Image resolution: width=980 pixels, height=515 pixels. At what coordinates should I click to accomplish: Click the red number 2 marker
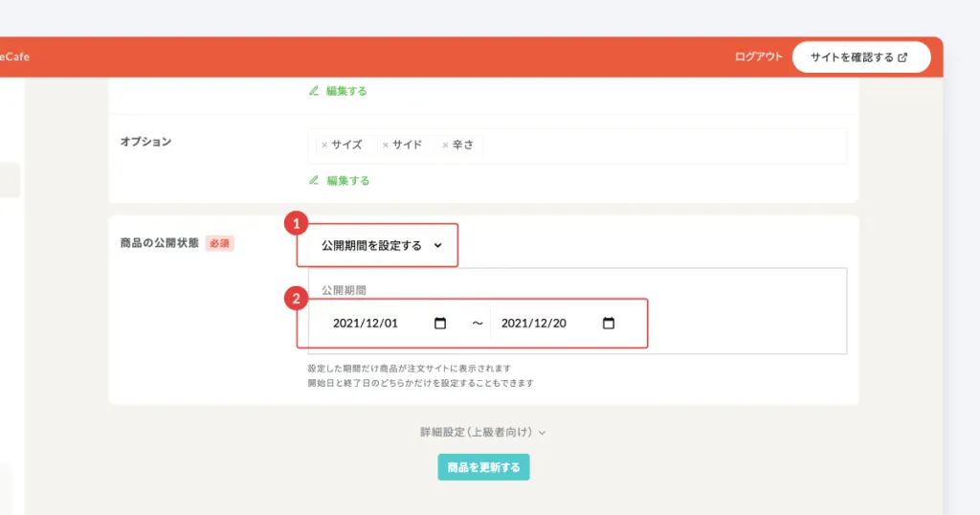[x=297, y=299]
